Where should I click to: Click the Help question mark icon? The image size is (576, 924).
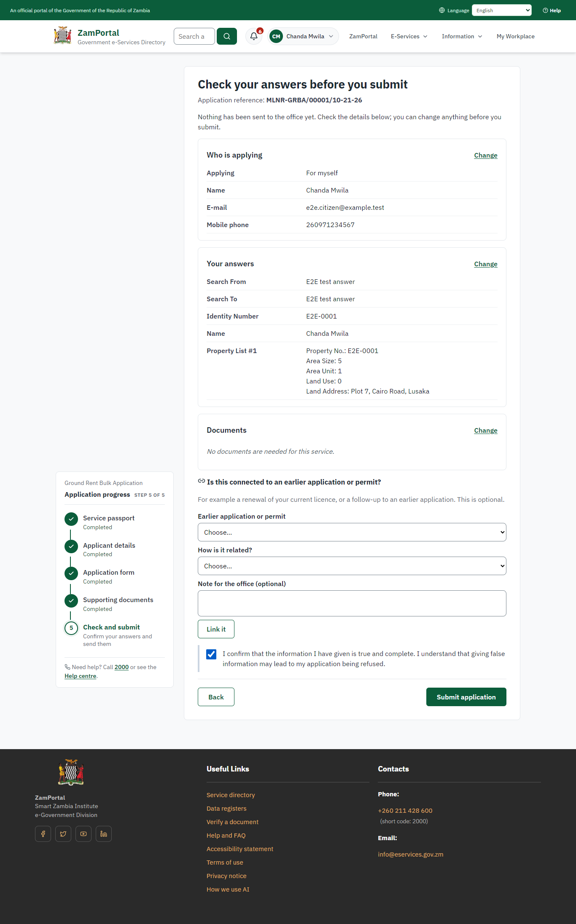(545, 11)
